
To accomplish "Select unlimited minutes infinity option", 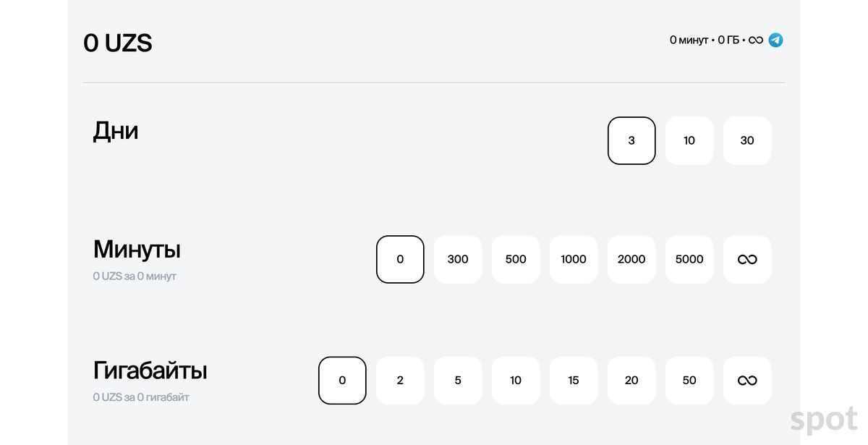I will 747,259.
